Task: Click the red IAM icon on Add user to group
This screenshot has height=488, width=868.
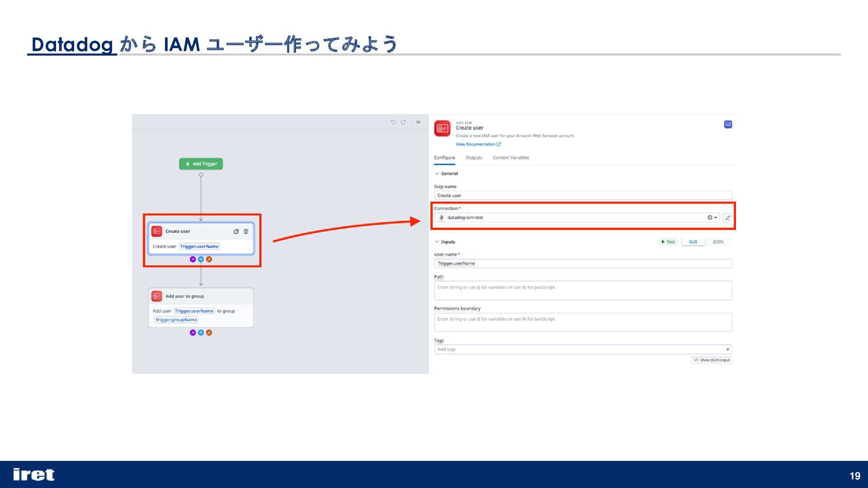Action: pos(157,296)
